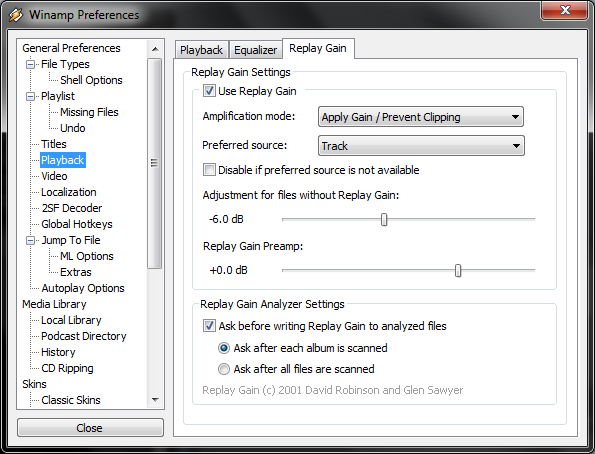Open Video preferences
The width and height of the screenshot is (595, 454).
tap(54, 176)
